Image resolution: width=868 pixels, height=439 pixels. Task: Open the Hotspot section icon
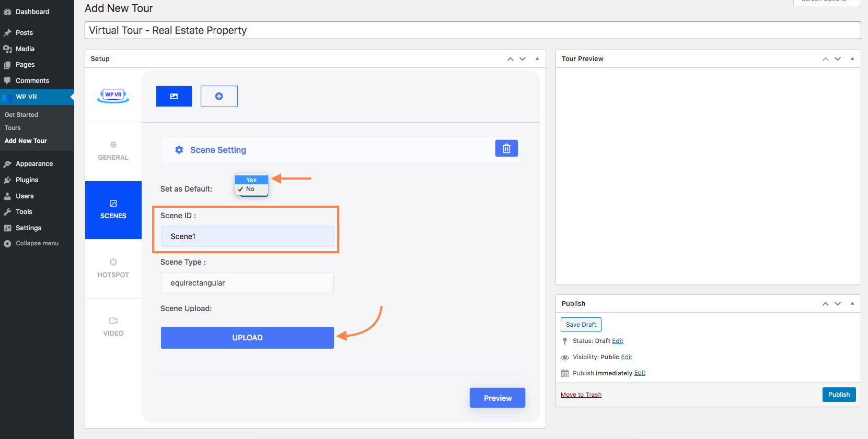(x=113, y=262)
